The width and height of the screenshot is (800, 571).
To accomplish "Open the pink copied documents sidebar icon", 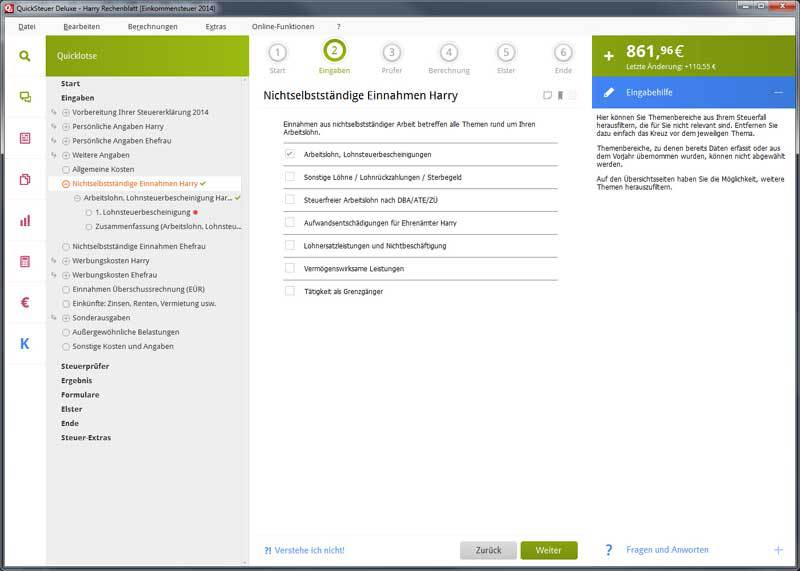I will tap(24, 179).
